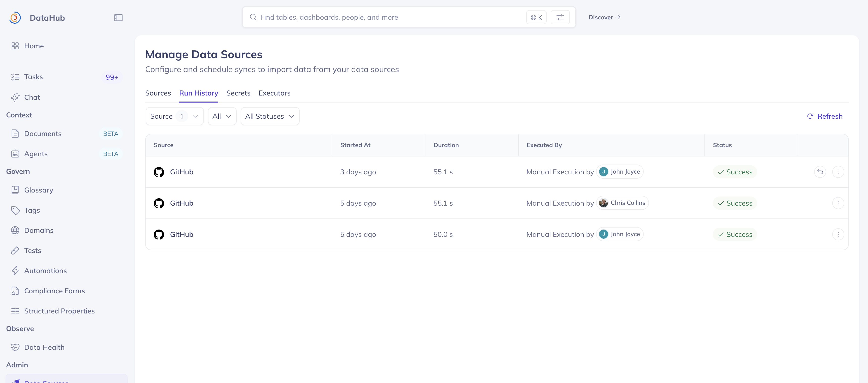This screenshot has height=383, width=868.
Task: Switch to the Sources tab
Action: click(158, 93)
